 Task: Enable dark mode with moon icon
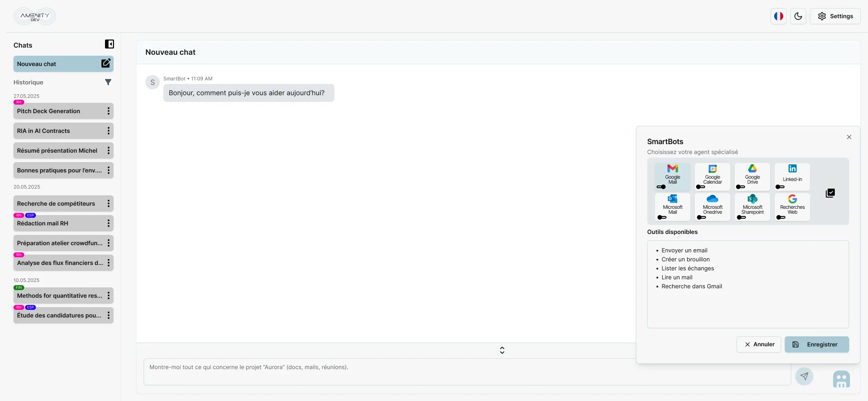798,16
